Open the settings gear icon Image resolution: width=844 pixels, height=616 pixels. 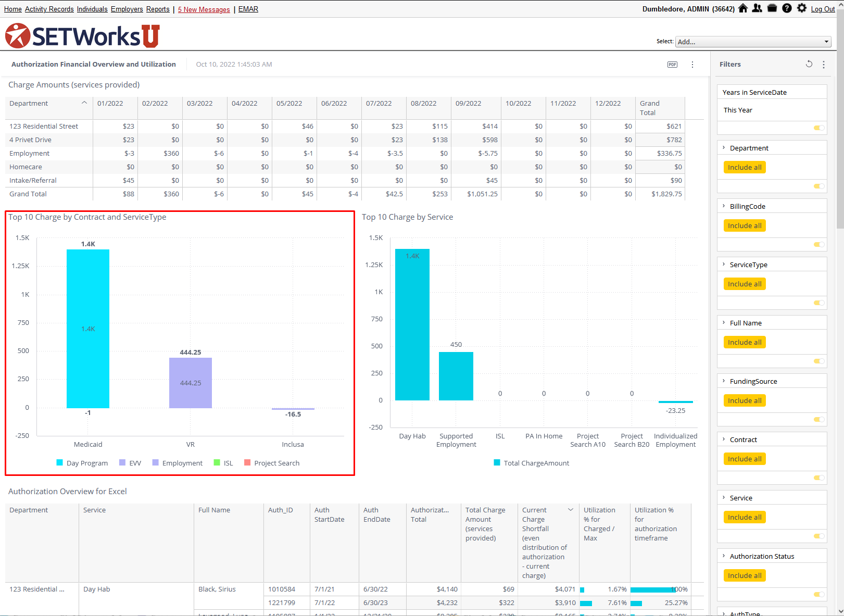pyautogui.click(x=802, y=8)
